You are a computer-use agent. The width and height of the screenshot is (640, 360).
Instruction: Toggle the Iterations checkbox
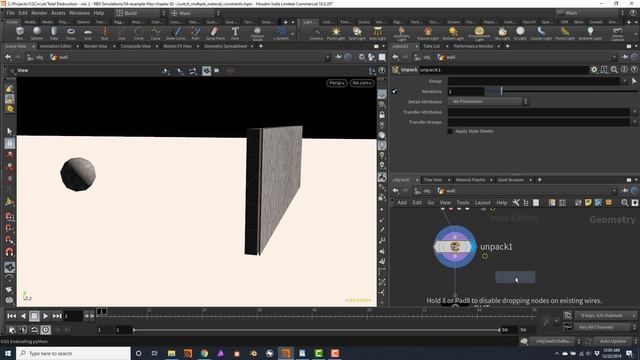pyautogui.click(x=394, y=91)
